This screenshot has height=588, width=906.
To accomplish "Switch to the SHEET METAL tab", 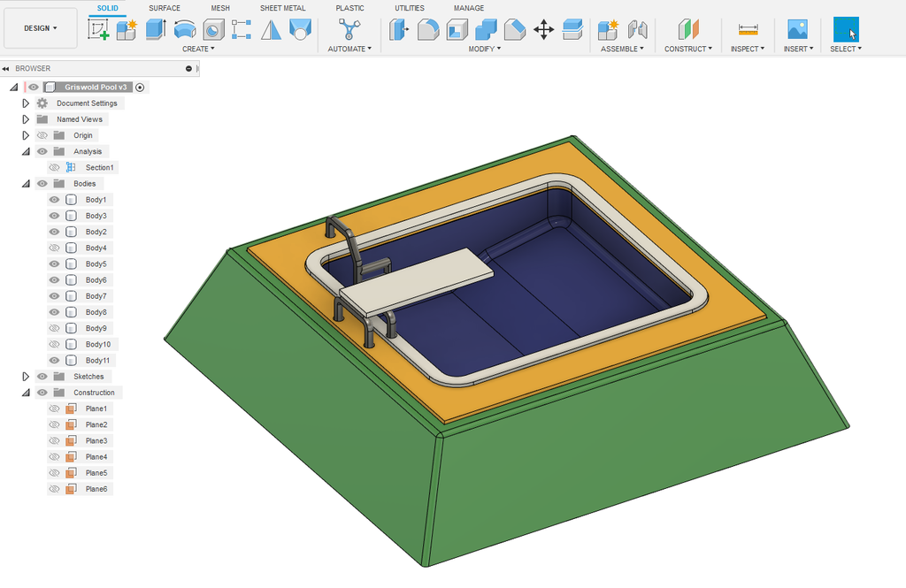I will [x=282, y=8].
